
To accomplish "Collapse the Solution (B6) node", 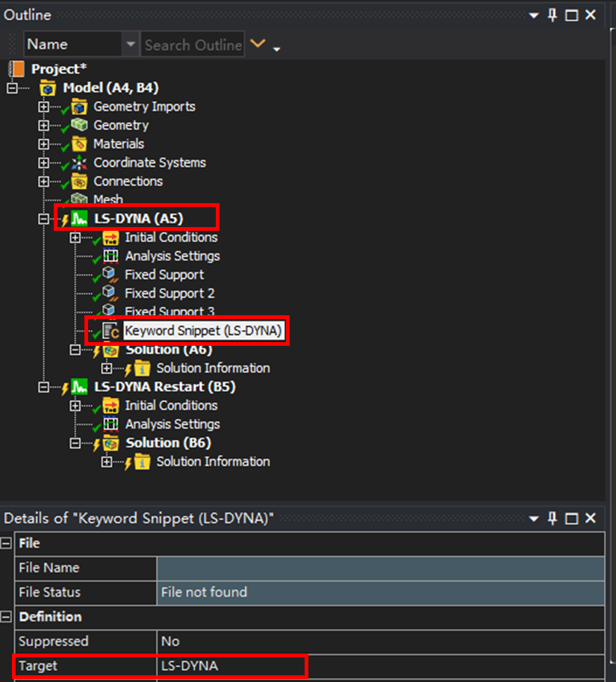I will (x=75, y=443).
